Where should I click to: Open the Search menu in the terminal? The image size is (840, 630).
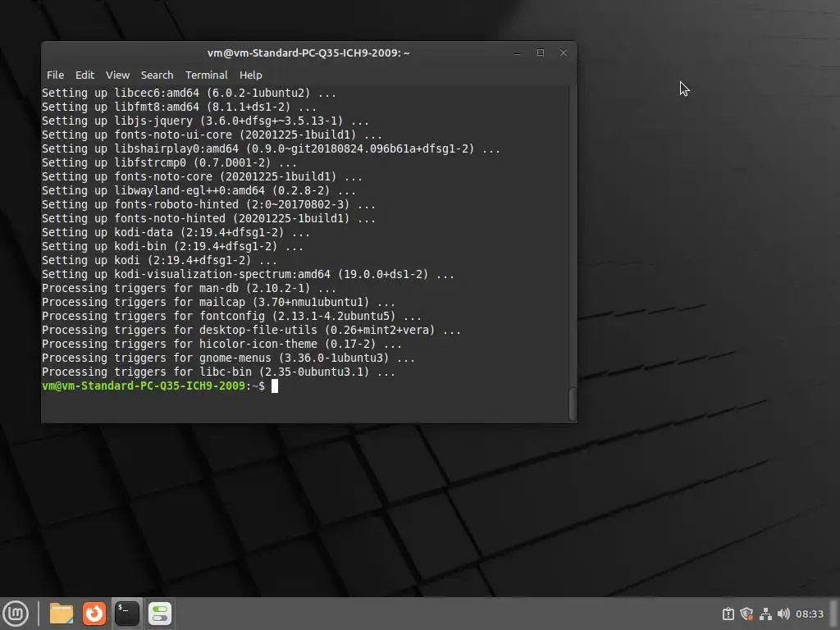pyautogui.click(x=157, y=75)
